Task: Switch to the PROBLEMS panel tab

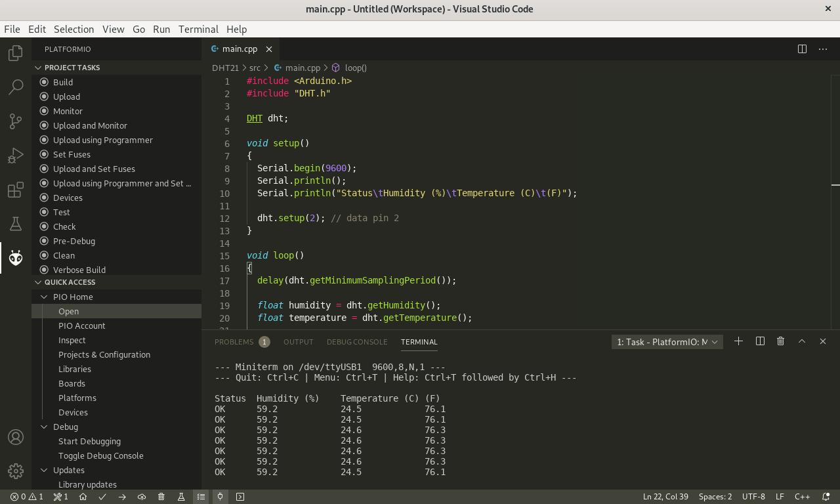Action: click(241, 342)
